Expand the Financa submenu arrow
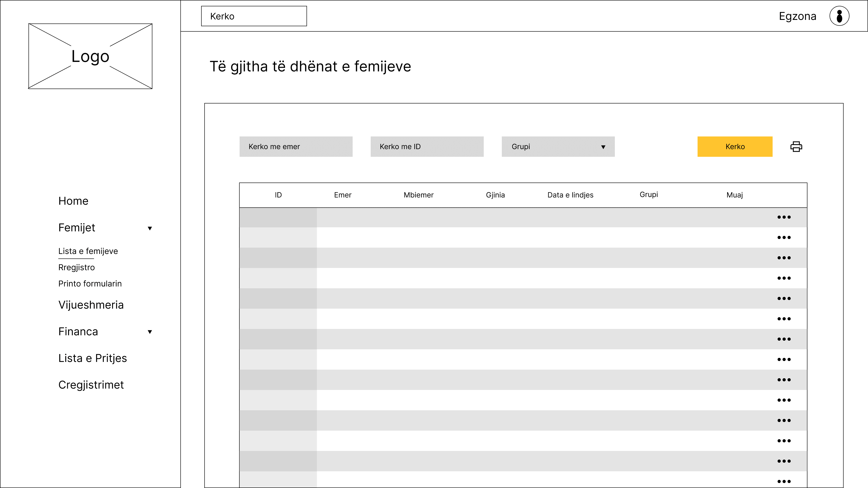The height and width of the screenshot is (488, 868). tap(150, 332)
